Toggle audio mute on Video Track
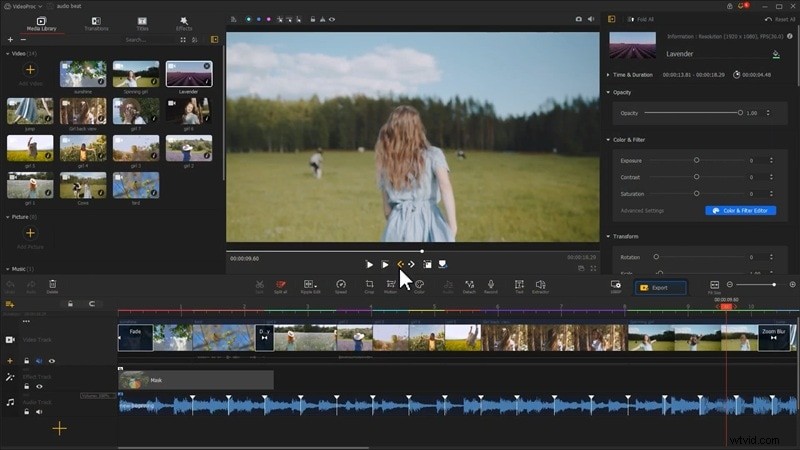 click(39, 361)
